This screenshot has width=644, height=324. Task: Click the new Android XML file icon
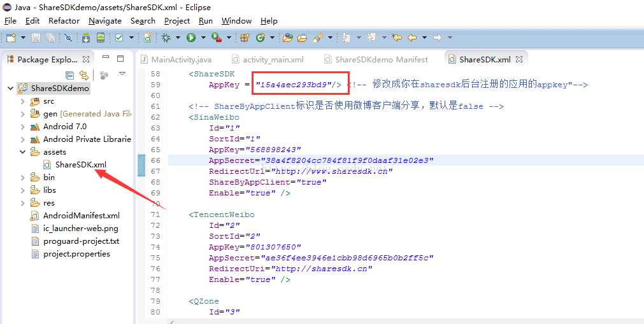[x=148, y=38]
